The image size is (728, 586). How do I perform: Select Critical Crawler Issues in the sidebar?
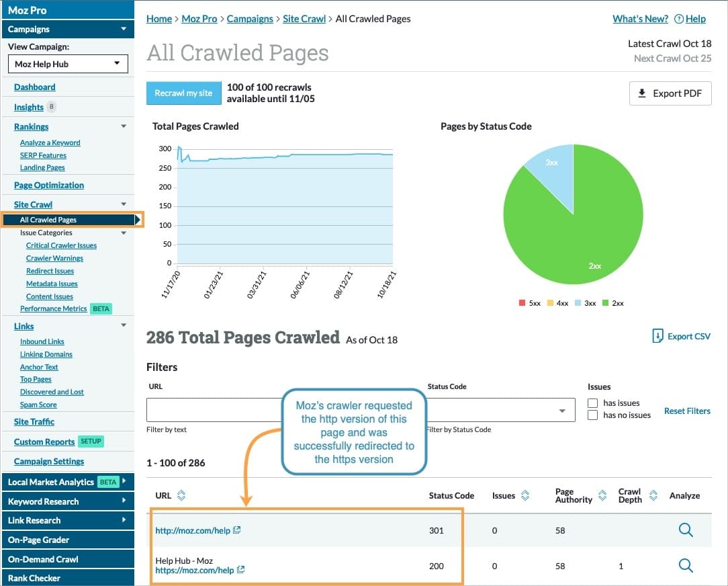[61, 245]
